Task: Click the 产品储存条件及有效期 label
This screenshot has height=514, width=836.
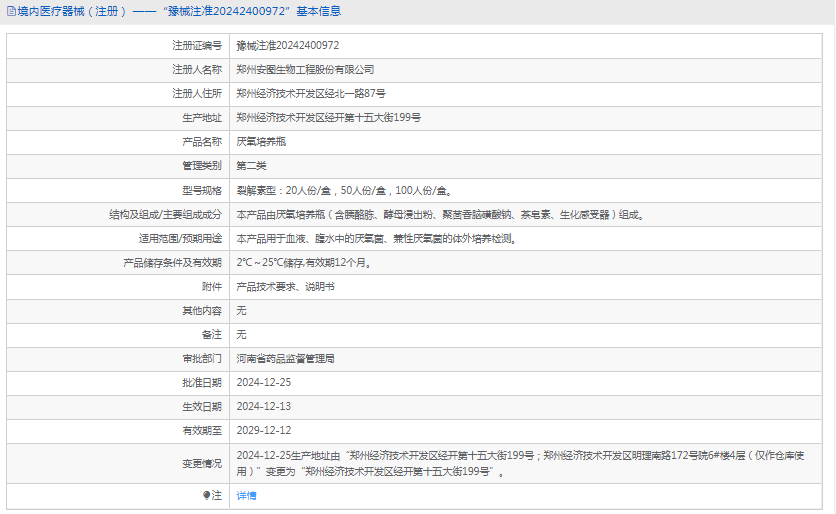Action: pos(172,263)
